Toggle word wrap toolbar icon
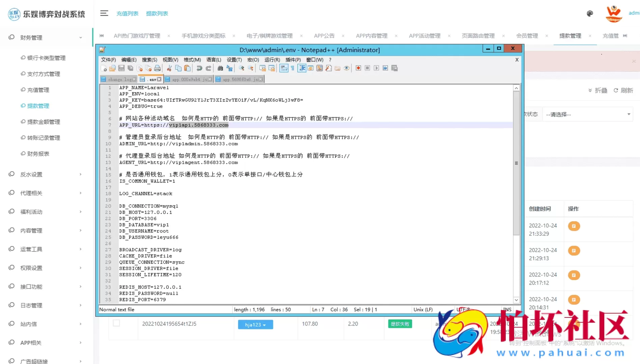The height and width of the screenshot is (364, 640). tap(284, 68)
